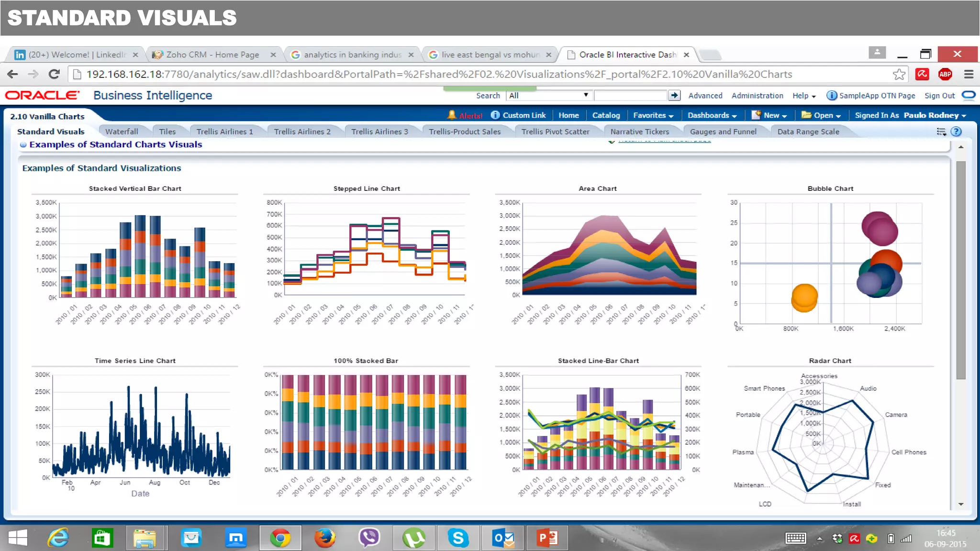
Task: Collapse the Examples of Standard Charts Visuals section
Action: (x=23, y=144)
